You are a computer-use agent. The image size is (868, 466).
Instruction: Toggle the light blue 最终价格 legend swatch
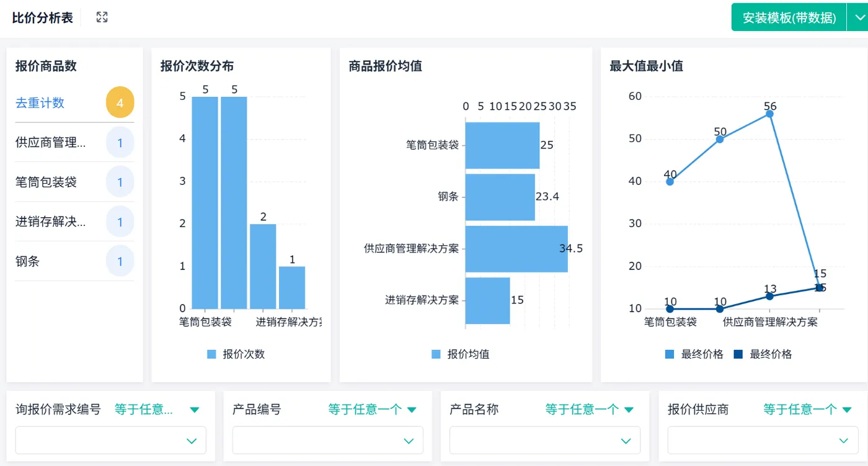click(670, 354)
